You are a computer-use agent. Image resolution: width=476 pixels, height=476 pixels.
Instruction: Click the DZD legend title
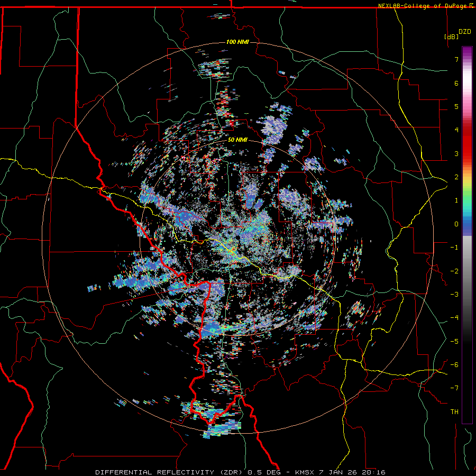point(465,32)
